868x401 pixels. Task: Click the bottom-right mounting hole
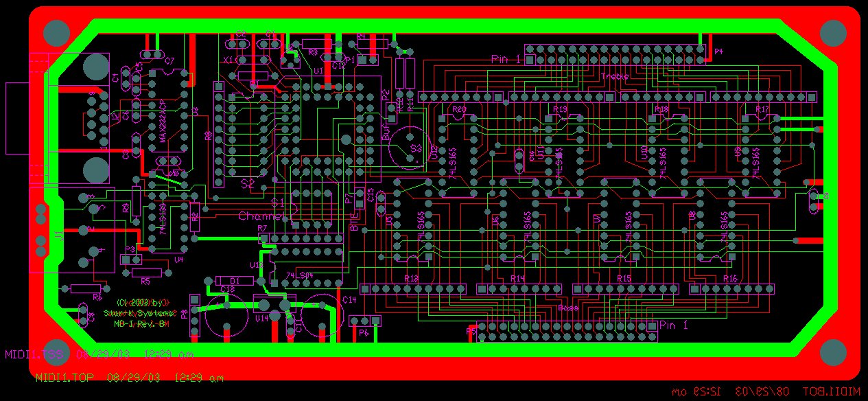point(833,352)
